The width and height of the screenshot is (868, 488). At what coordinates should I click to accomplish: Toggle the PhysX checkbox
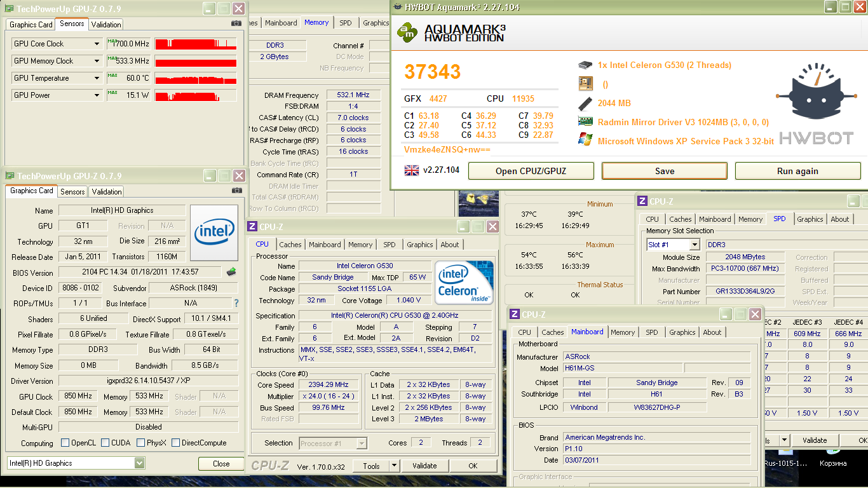[140, 443]
